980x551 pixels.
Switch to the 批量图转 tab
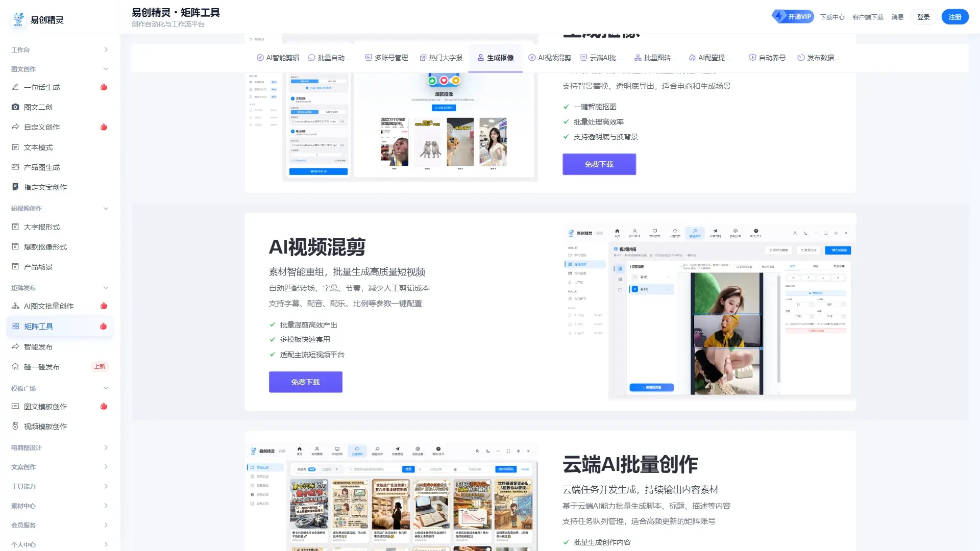[x=655, y=58]
